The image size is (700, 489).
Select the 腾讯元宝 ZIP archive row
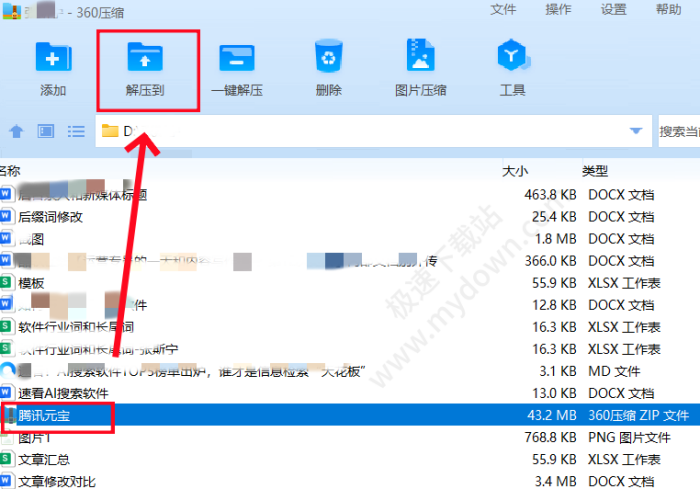[350, 415]
